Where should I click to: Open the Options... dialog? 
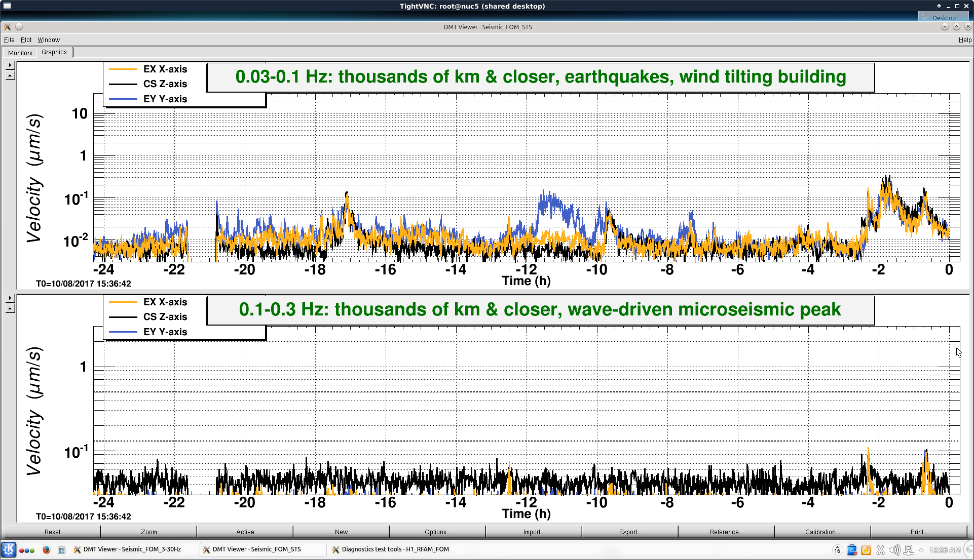pos(437,532)
